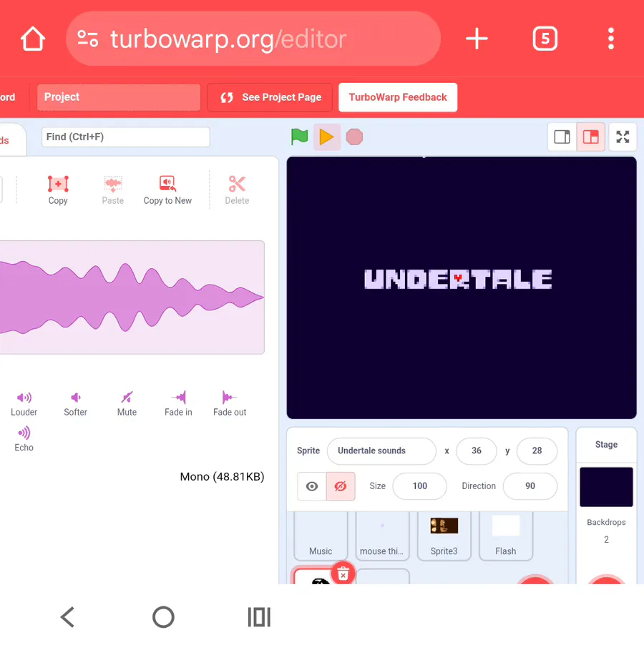
Task: Paste into the sound
Action: (x=113, y=190)
